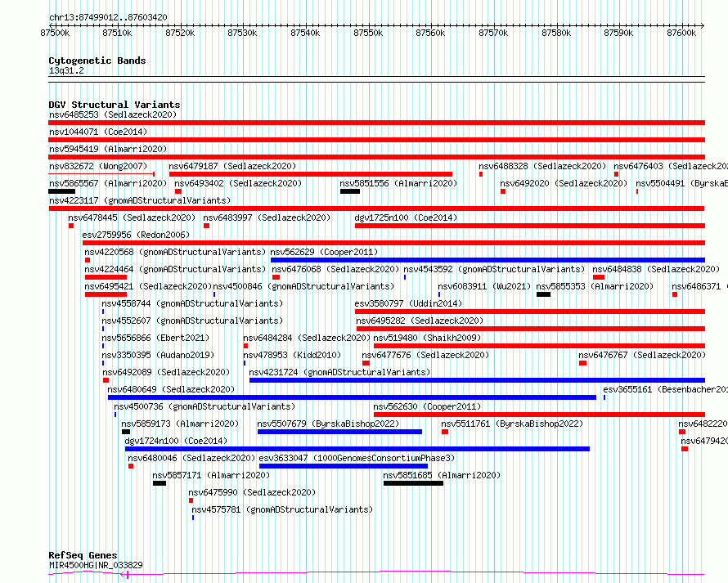Open nsv6480046 (Sedlazeck2020) label

(x=191, y=458)
